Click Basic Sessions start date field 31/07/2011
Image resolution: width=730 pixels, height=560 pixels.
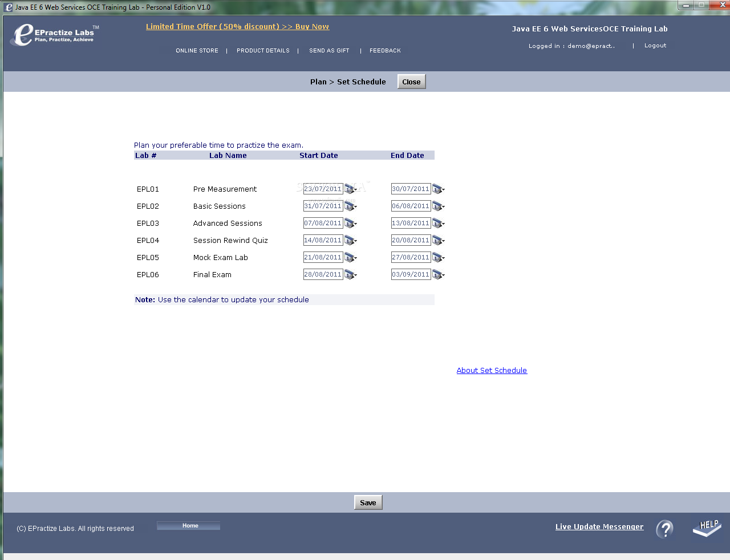(x=323, y=206)
